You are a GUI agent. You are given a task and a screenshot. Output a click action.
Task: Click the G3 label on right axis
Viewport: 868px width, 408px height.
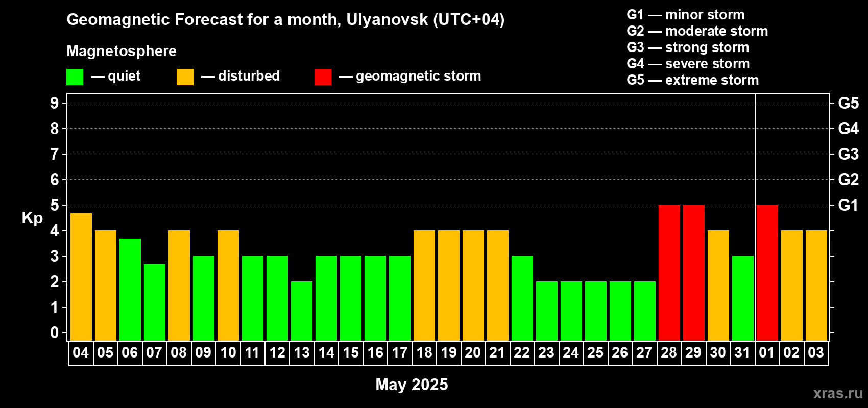click(x=849, y=154)
